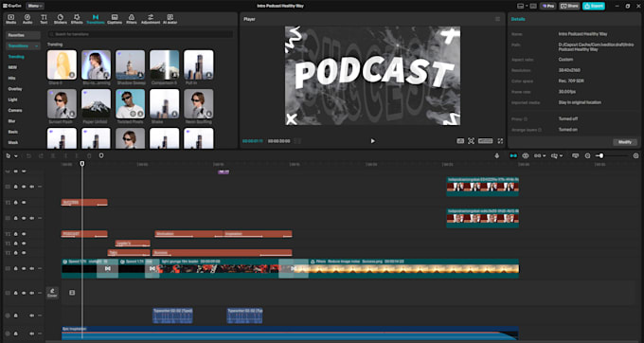644x343 pixels.
Task: Click the Arrange layers info icon
Action: [540, 130]
